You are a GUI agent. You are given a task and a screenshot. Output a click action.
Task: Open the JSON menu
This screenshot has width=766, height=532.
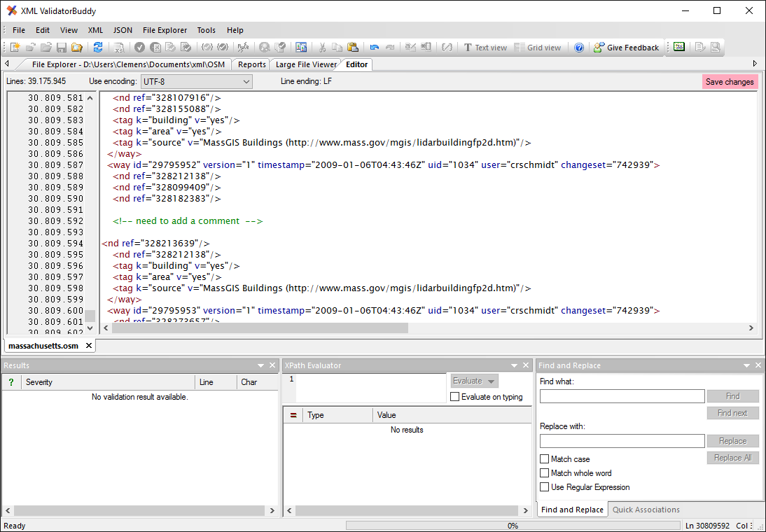[123, 30]
